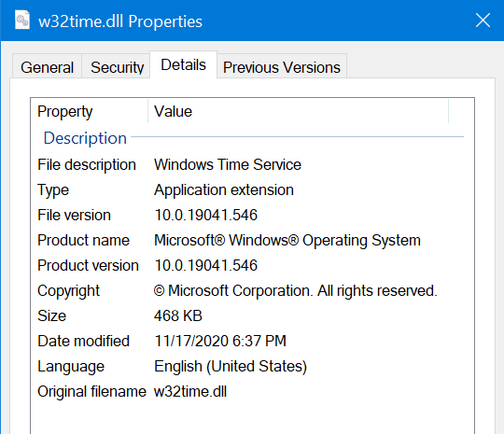
Task: Click the DLL file icon in title bar
Action: pyautogui.click(x=22, y=20)
